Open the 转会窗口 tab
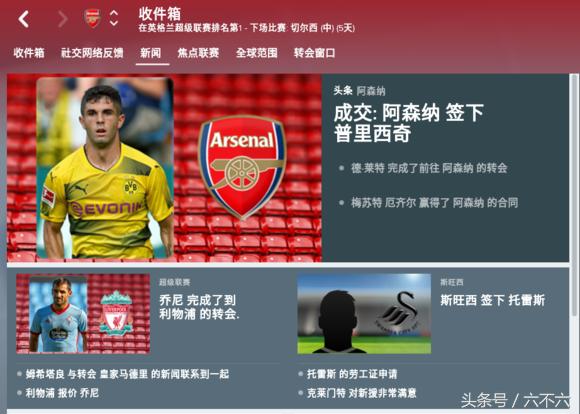Image resolution: width=580 pixels, height=414 pixels. pos(315,53)
